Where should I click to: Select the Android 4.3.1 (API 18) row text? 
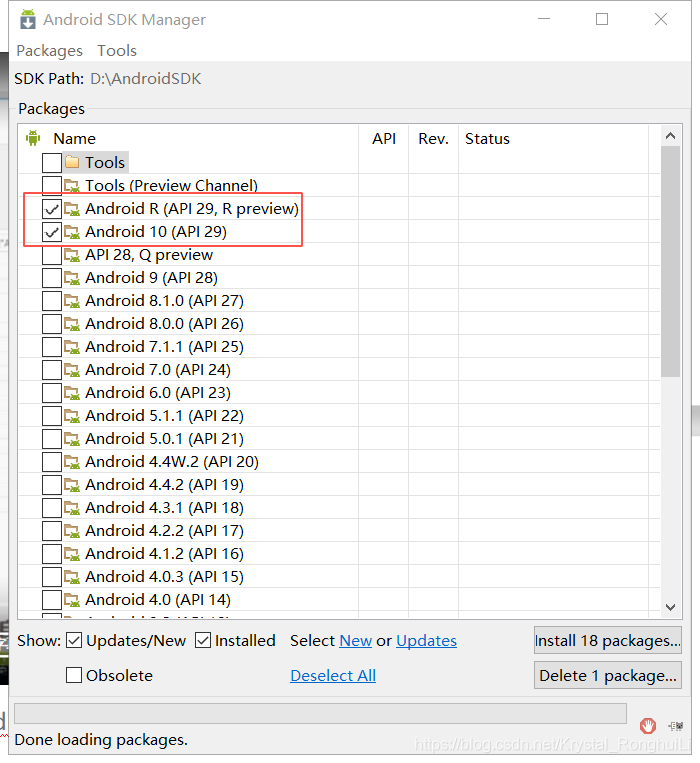point(164,508)
